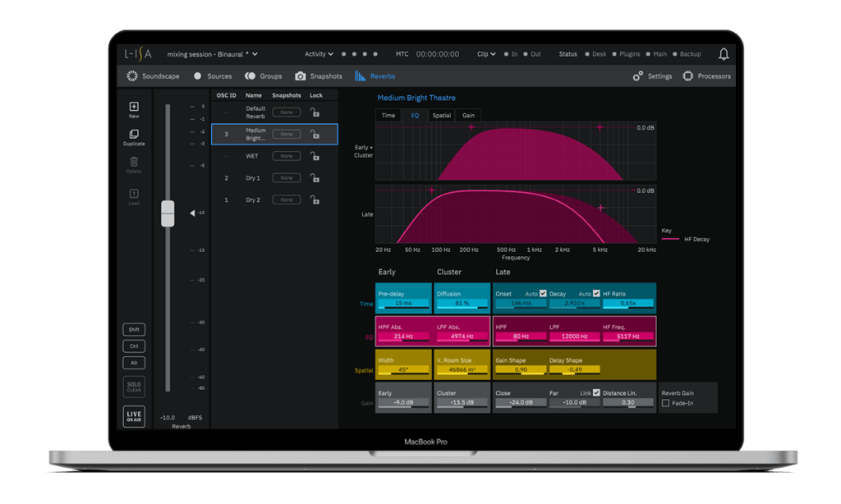Viewport: 841px width, 504px height.
Task: Duplicate the selected reverb
Action: [x=134, y=138]
